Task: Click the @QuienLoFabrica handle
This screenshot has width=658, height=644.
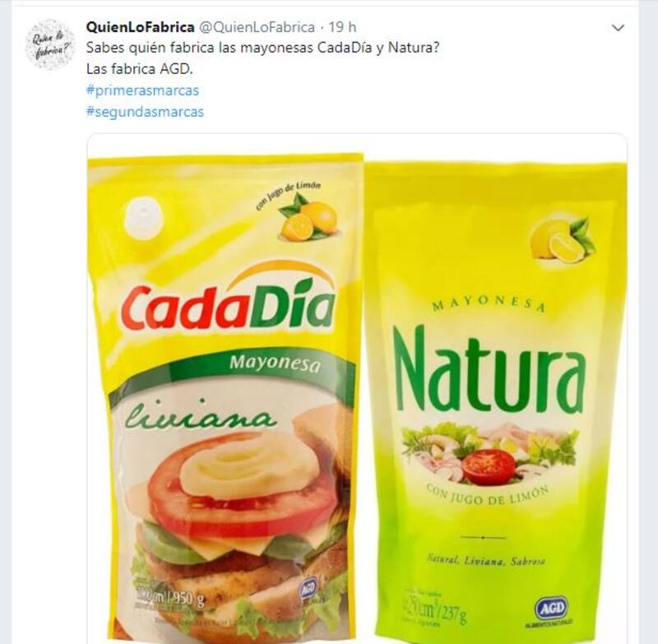Action: [x=257, y=27]
